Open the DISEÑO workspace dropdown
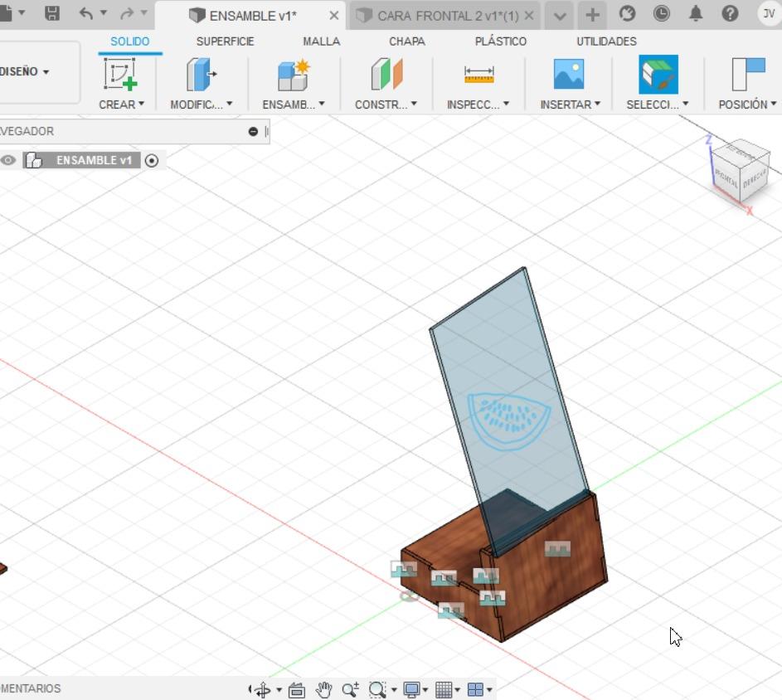 (25, 71)
